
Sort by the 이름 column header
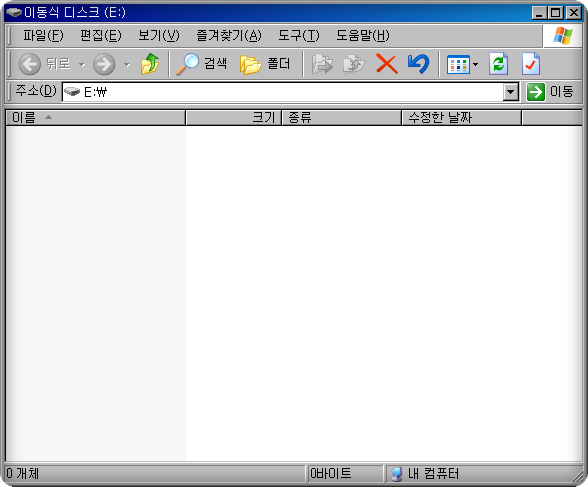point(96,118)
